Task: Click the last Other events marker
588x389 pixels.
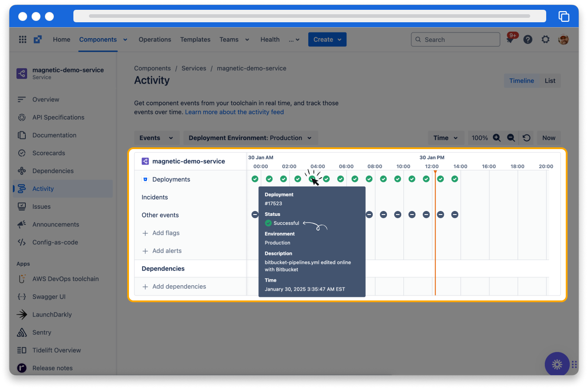Action: point(455,215)
